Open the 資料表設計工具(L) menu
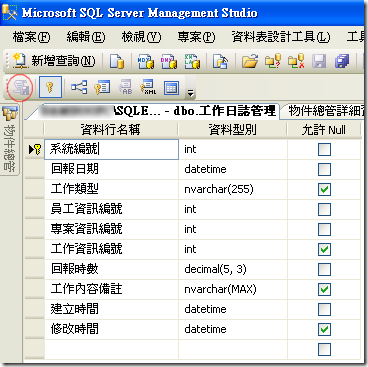The image size is (368, 367). [281, 37]
